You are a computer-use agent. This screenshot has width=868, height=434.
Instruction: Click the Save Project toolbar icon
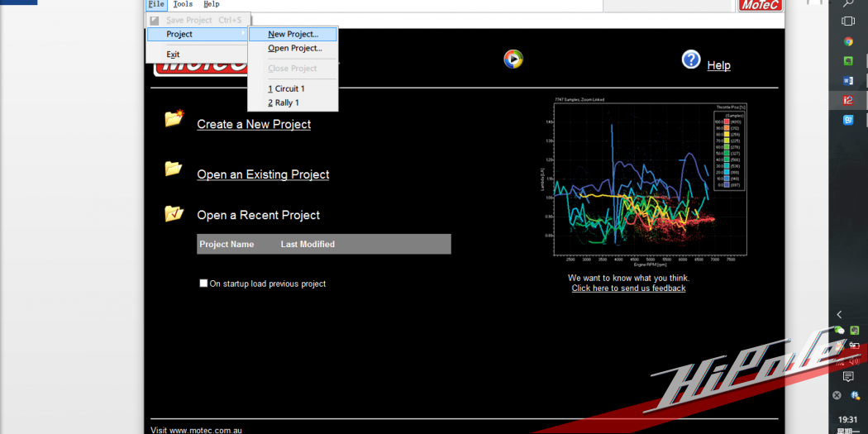155,21
